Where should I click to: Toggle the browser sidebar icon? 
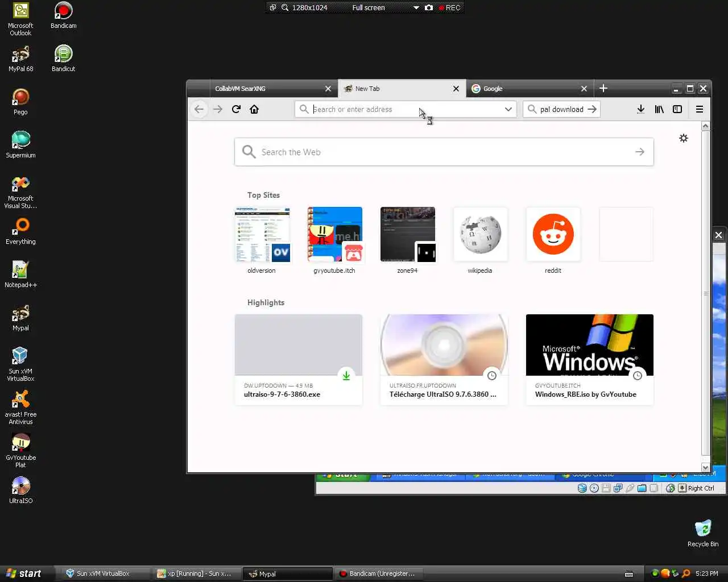point(677,109)
